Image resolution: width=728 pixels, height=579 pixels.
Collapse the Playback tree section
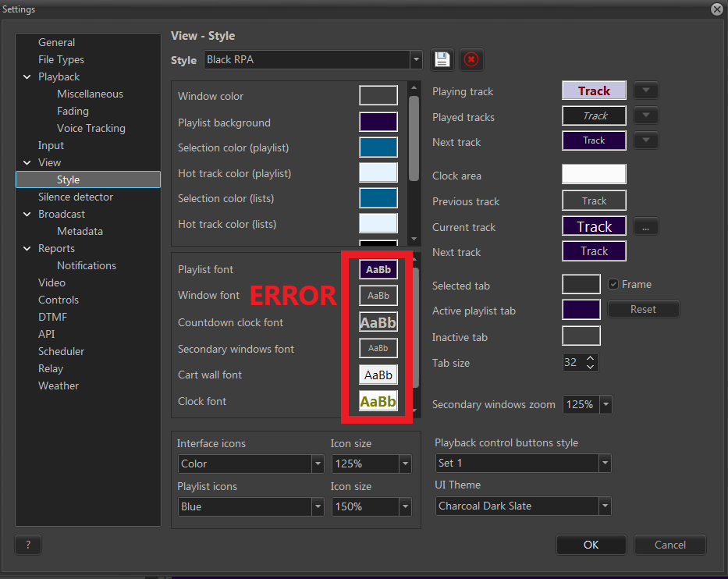coord(27,76)
